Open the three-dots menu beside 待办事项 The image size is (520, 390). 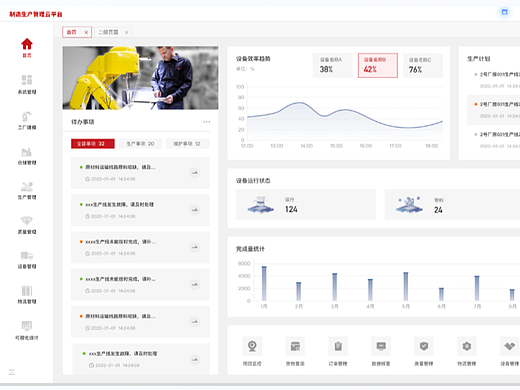207,122
